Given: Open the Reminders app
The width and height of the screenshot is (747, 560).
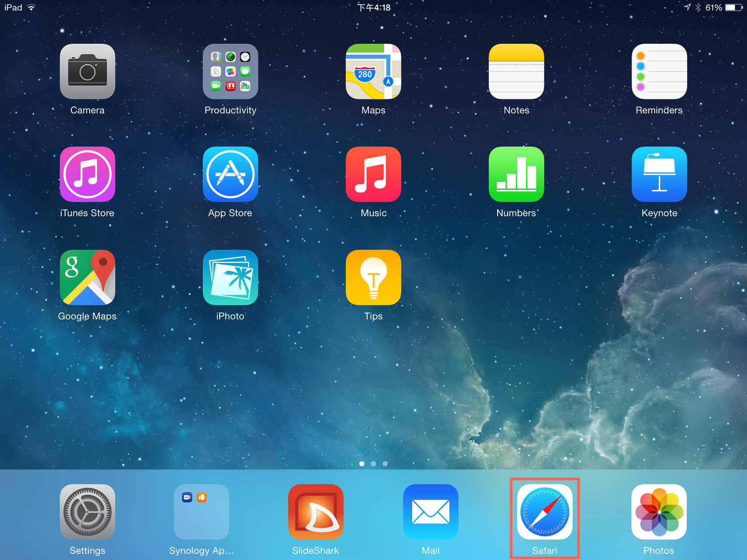Looking at the screenshot, I should coord(659,71).
